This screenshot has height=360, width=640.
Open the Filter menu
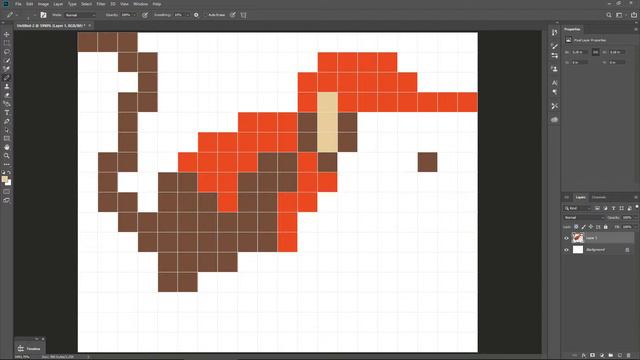point(101,4)
